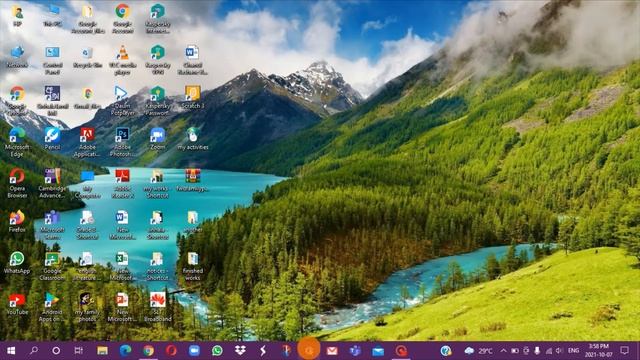Select the Firefox desktop shortcut

click(x=17, y=221)
